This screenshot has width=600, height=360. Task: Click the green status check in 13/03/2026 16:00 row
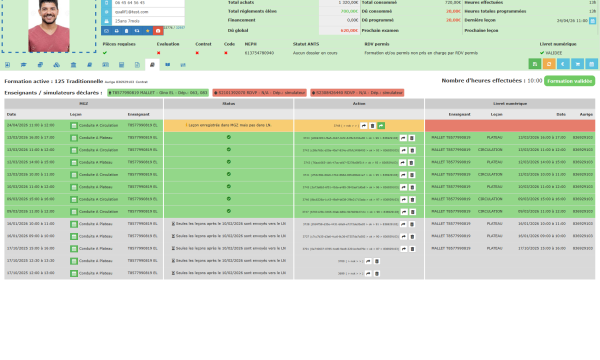[x=228, y=137]
